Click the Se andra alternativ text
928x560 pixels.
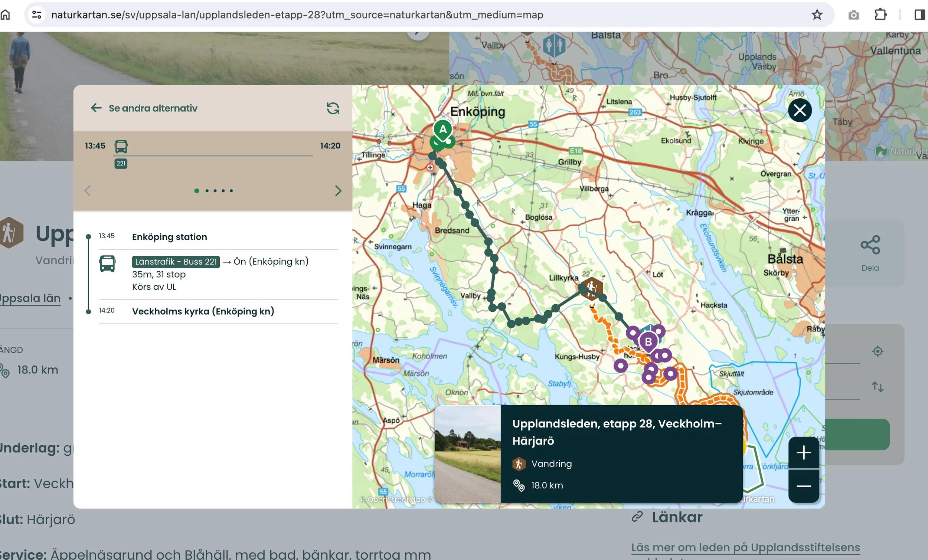153,108
